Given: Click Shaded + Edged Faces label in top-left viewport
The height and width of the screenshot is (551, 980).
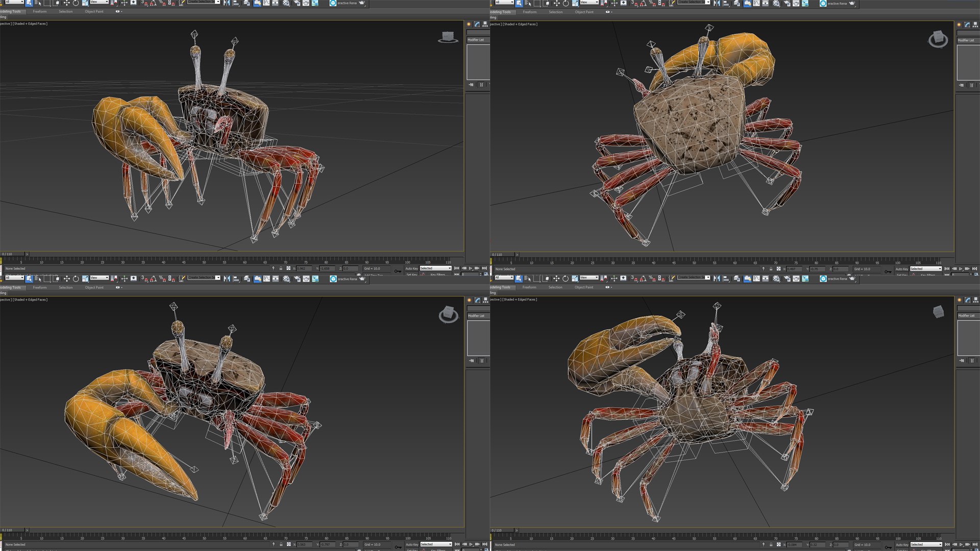Looking at the screenshot, I should (x=30, y=23).
